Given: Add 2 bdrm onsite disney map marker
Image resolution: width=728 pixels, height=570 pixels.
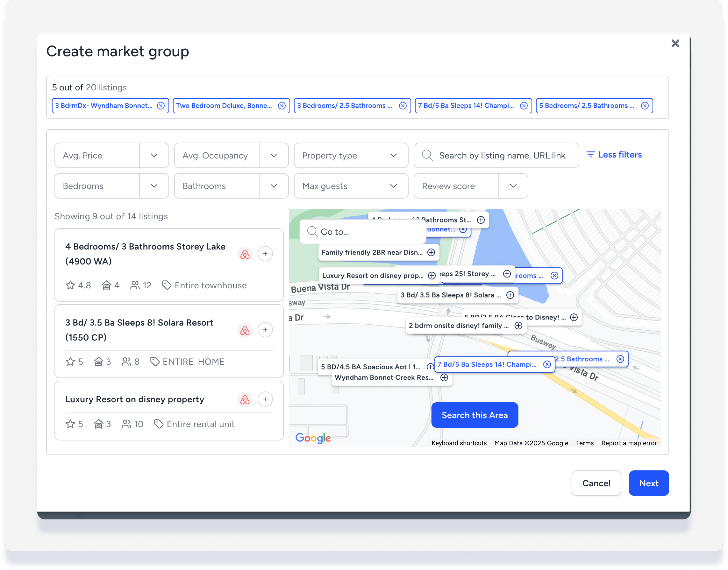Looking at the screenshot, I should pyautogui.click(x=518, y=325).
